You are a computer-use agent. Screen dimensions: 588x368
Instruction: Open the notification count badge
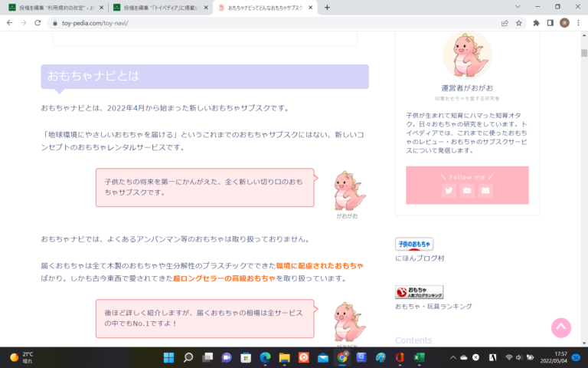point(576,357)
